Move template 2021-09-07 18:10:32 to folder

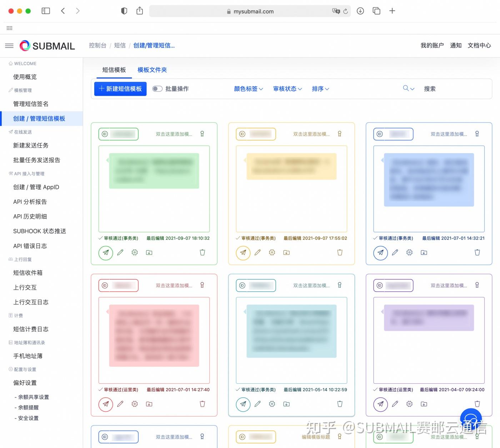pos(149,252)
